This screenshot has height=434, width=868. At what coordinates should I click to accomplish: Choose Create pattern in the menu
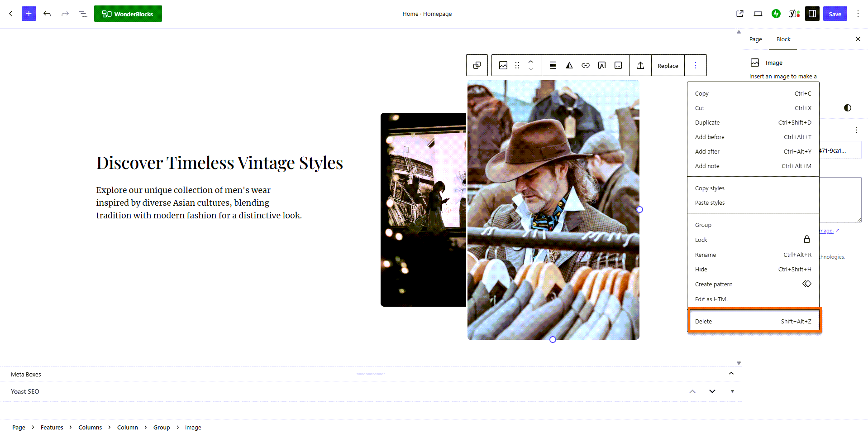[x=753, y=284]
